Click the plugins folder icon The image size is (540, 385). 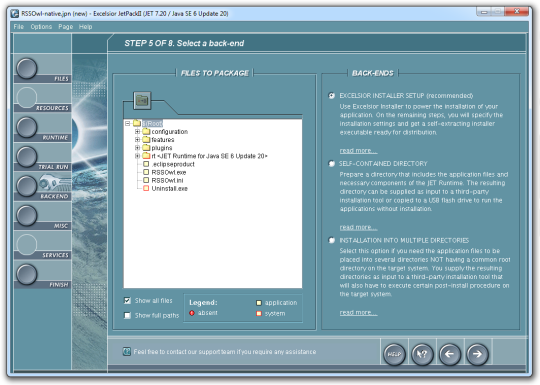146,148
